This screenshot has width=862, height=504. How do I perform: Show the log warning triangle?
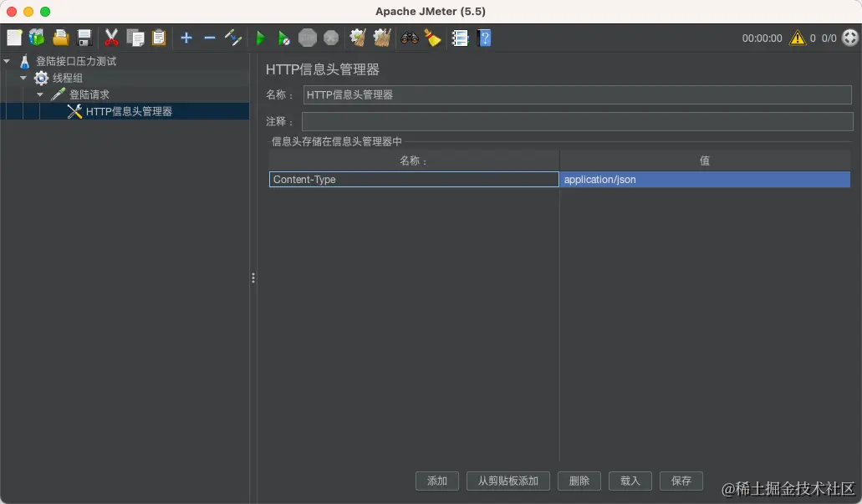(797, 38)
